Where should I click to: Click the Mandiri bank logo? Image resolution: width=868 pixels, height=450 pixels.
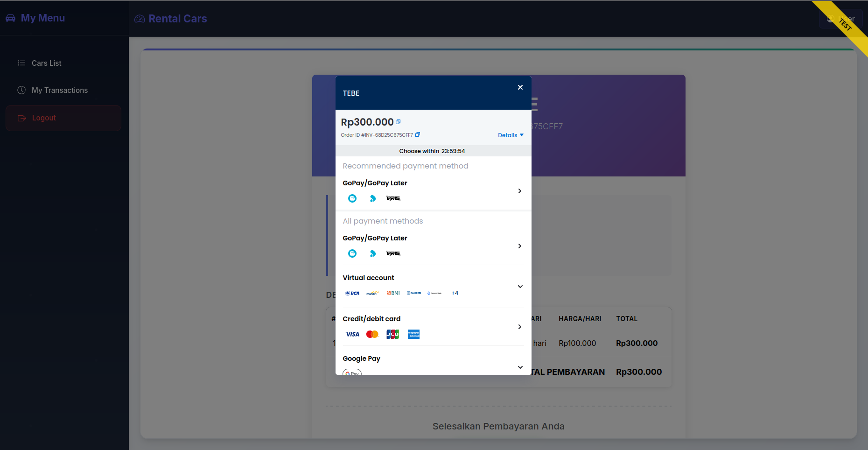click(x=372, y=293)
